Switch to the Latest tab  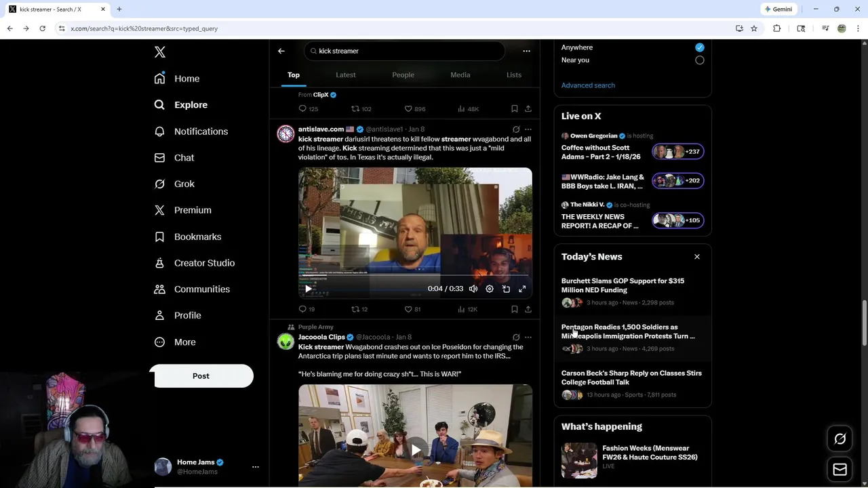point(346,75)
